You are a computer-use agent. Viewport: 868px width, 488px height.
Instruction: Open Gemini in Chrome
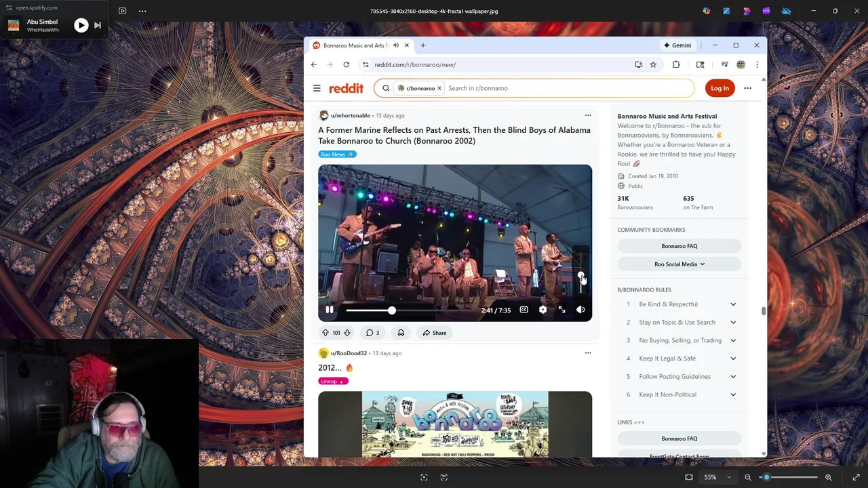(x=677, y=45)
